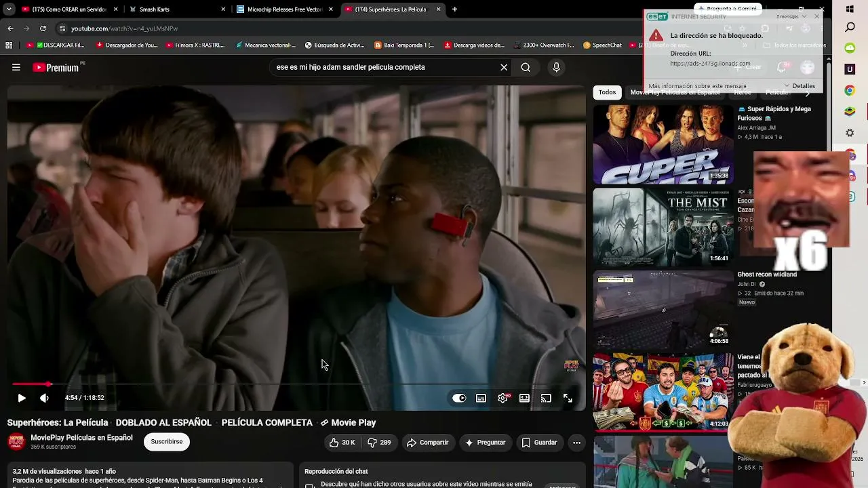Enter full screen mode

click(568, 398)
